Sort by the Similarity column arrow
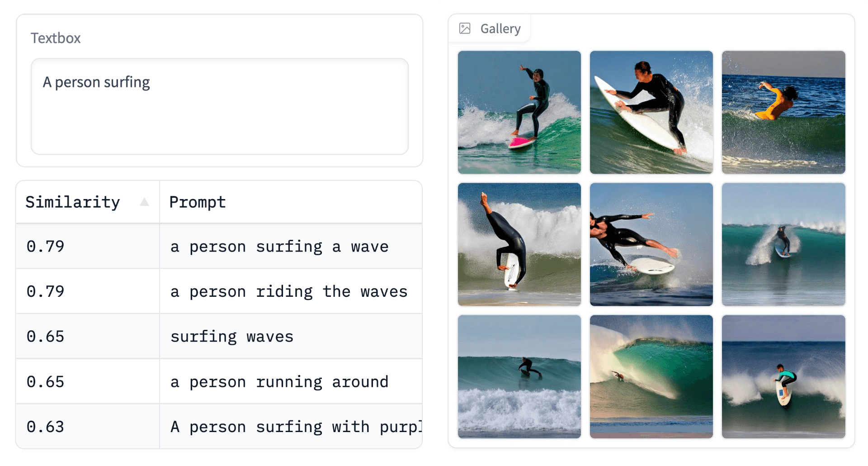This screenshot has height=466, width=868. click(x=144, y=202)
